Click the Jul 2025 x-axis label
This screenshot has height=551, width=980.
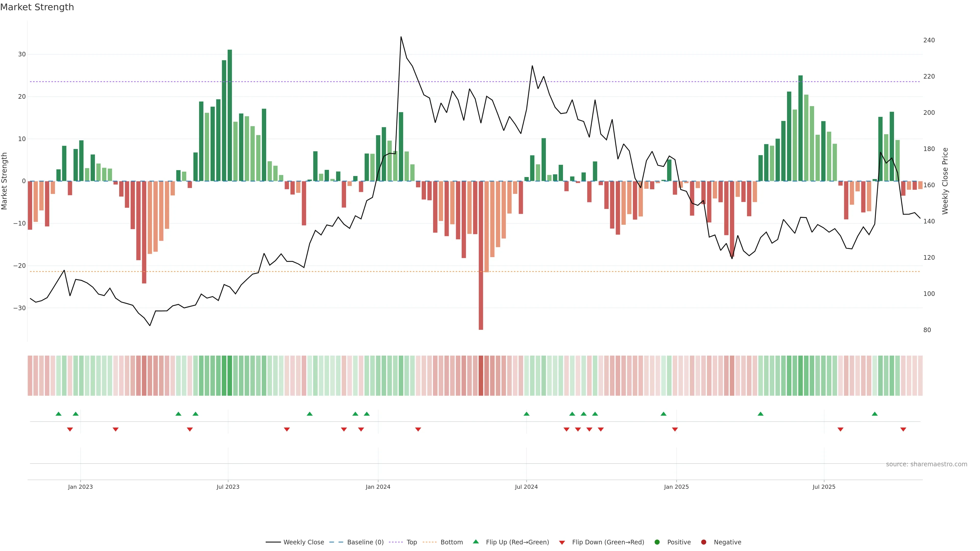click(x=824, y=487)
